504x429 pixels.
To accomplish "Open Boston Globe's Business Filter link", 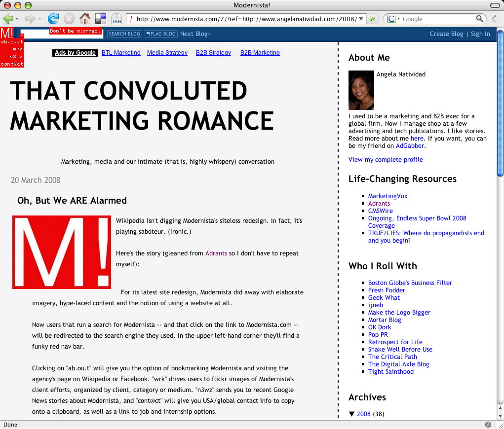I will click(x=410, y=283).
